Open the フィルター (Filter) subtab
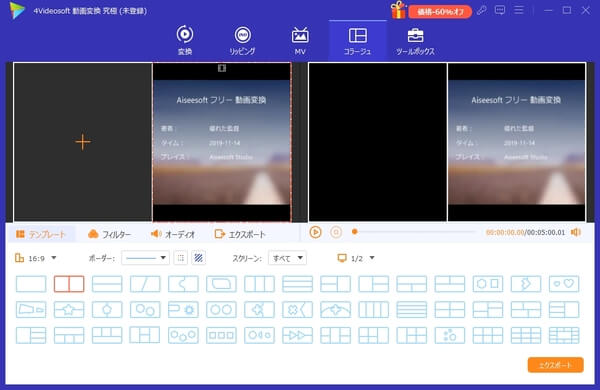Image resolution: width=600 pixels, height=390 pixels. click(x=109, y=234)
